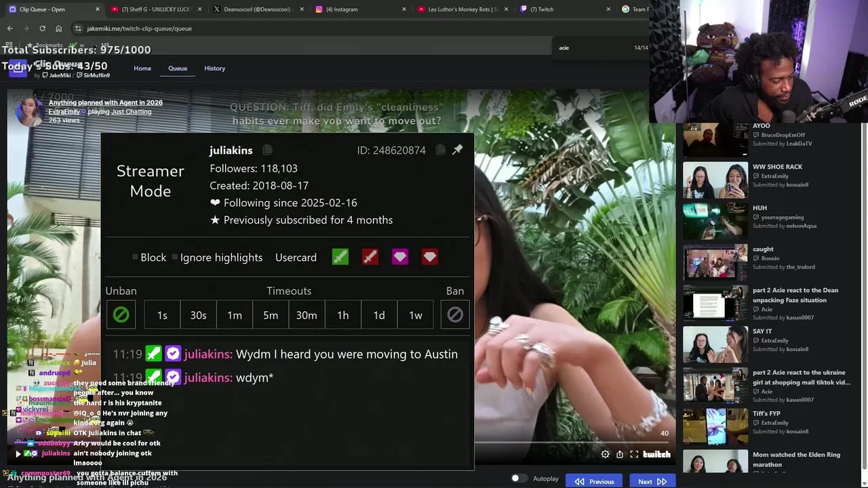This screenshot has width=868, height=488.
Task: Open the clip player settings gear
Action: [x=605, y=454]
